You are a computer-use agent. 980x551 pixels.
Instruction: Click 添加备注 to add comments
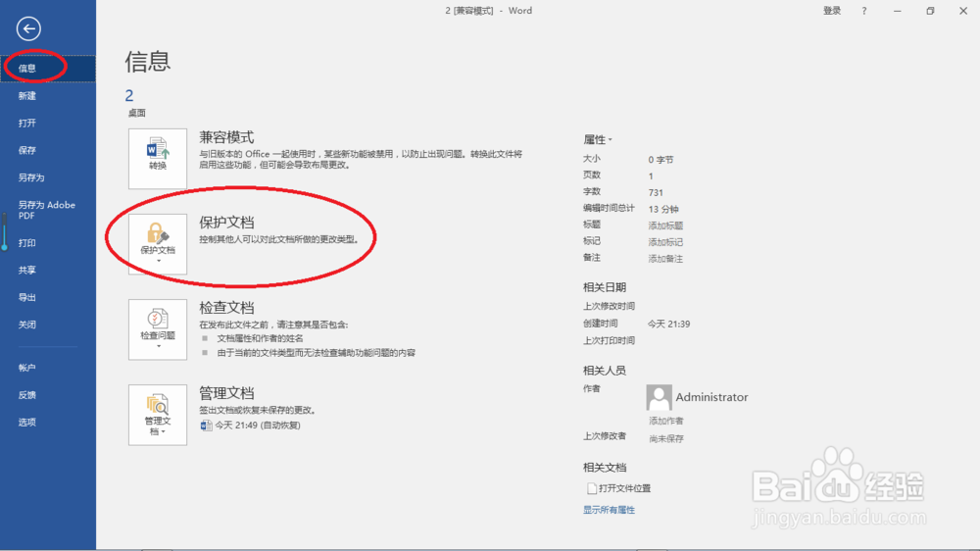point(665,258)
